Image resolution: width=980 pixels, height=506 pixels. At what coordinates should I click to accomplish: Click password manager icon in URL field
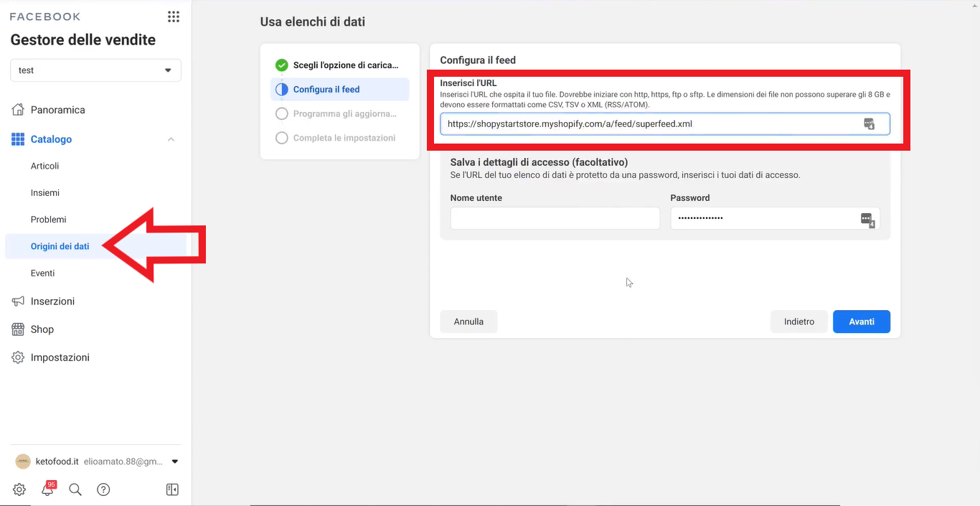[869, 124]
